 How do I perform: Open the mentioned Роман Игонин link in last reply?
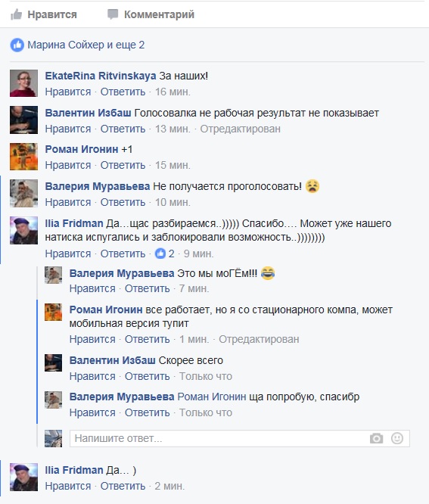[212, 397]
